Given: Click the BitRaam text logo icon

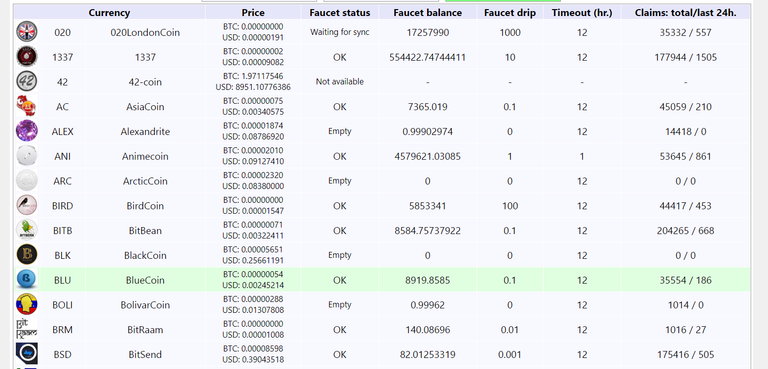Looking at the screenshot, I should click(26, 329).
